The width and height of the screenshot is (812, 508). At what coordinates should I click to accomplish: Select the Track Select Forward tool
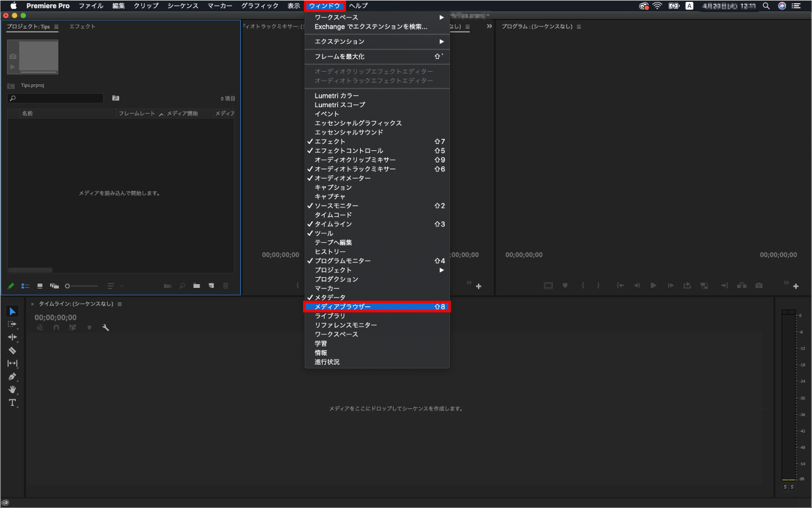(x=12, y=324)
